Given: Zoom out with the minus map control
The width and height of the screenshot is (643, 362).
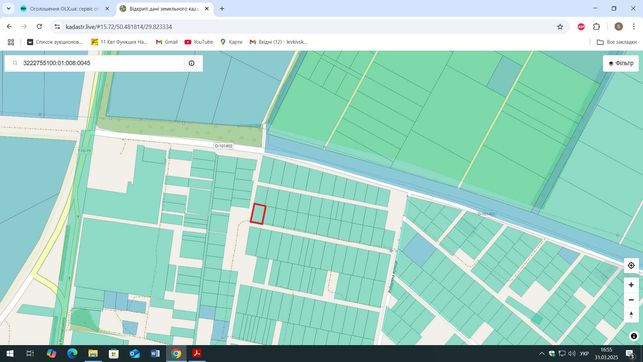Looking at the screenshot, I should [x=631, y=300].
